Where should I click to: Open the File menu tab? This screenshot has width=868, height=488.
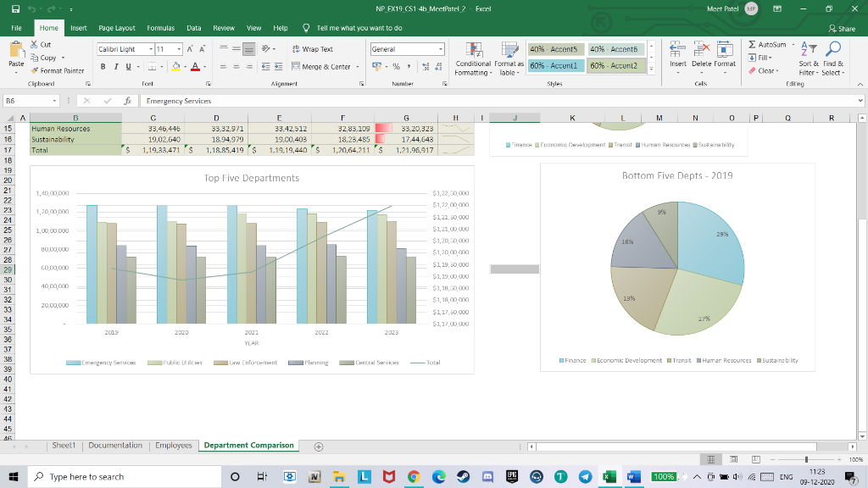17,28
